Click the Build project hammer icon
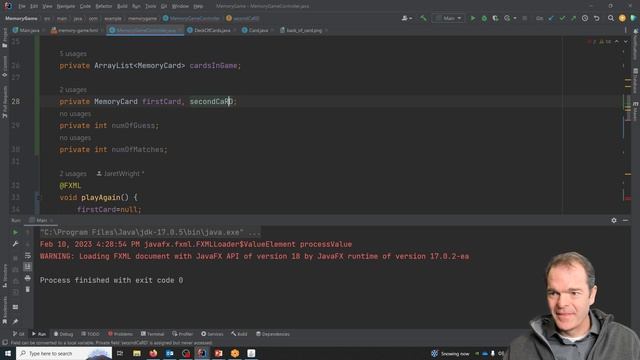Screen dimensions: 640x360 (423, 18)
